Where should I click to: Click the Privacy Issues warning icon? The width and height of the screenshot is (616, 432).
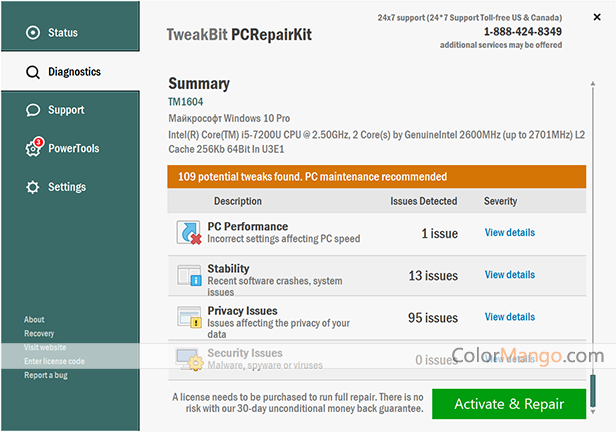(x=189, y=317)
